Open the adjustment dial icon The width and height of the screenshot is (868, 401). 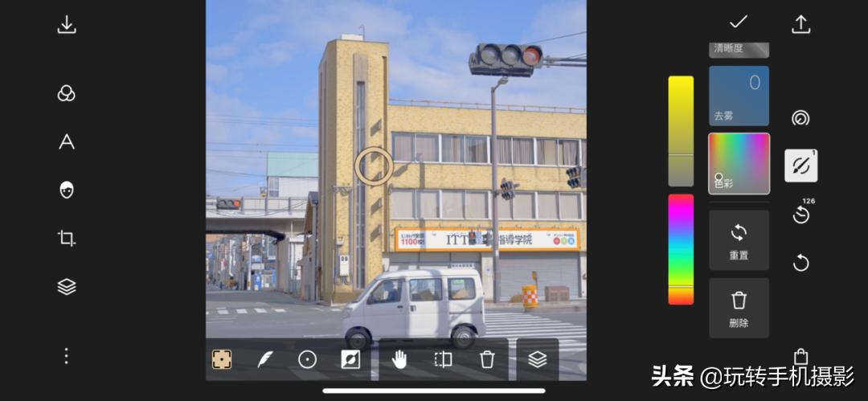(x=800, y=117)
